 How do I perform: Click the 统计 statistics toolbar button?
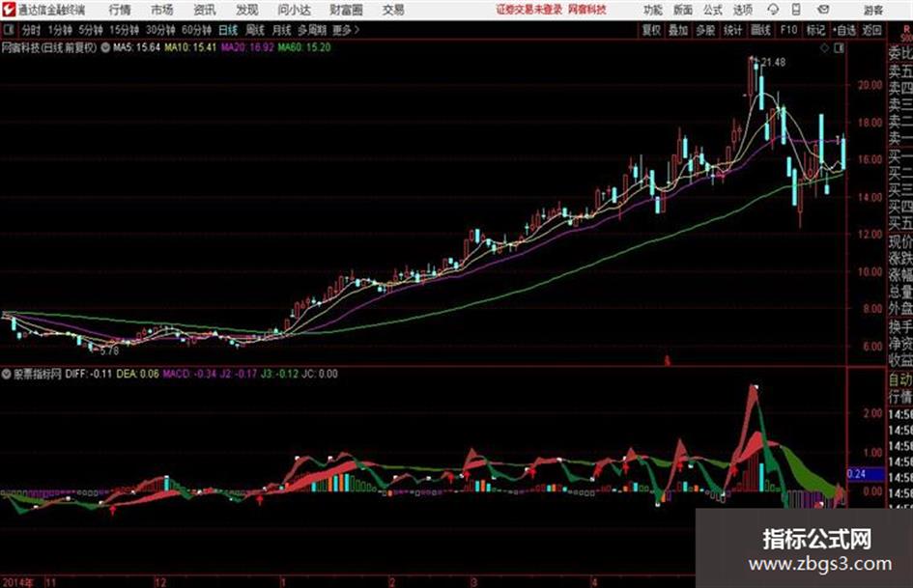pos(732,30)
